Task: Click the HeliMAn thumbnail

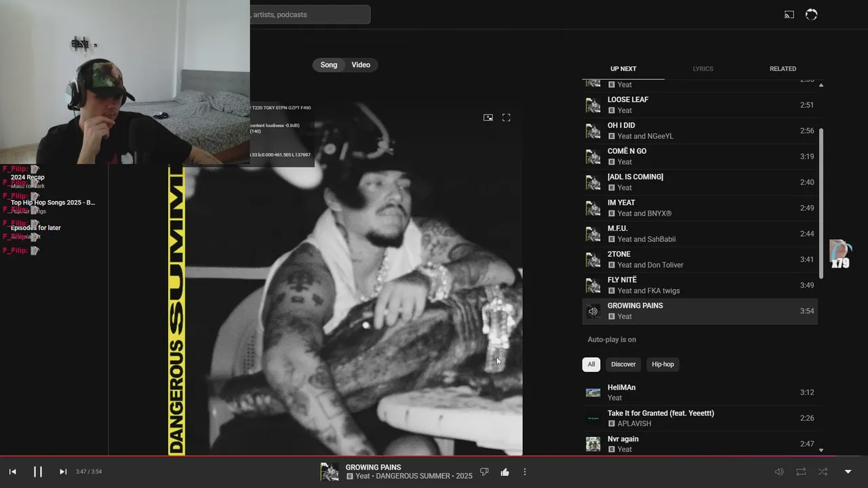Action: [x=593, y=392]
